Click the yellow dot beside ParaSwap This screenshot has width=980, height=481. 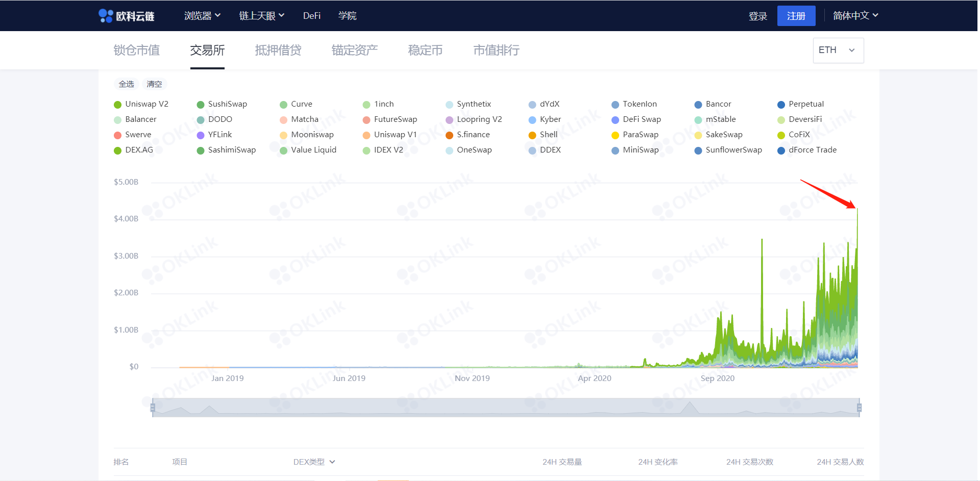[x=615, y=135]
